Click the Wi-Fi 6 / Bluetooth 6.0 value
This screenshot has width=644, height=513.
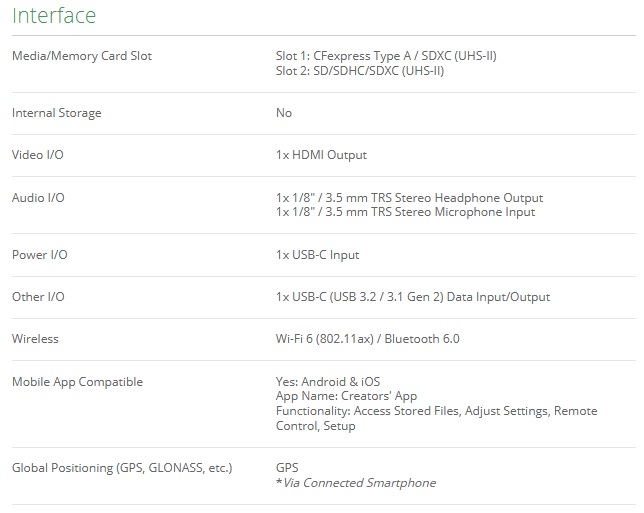point(368,339)
